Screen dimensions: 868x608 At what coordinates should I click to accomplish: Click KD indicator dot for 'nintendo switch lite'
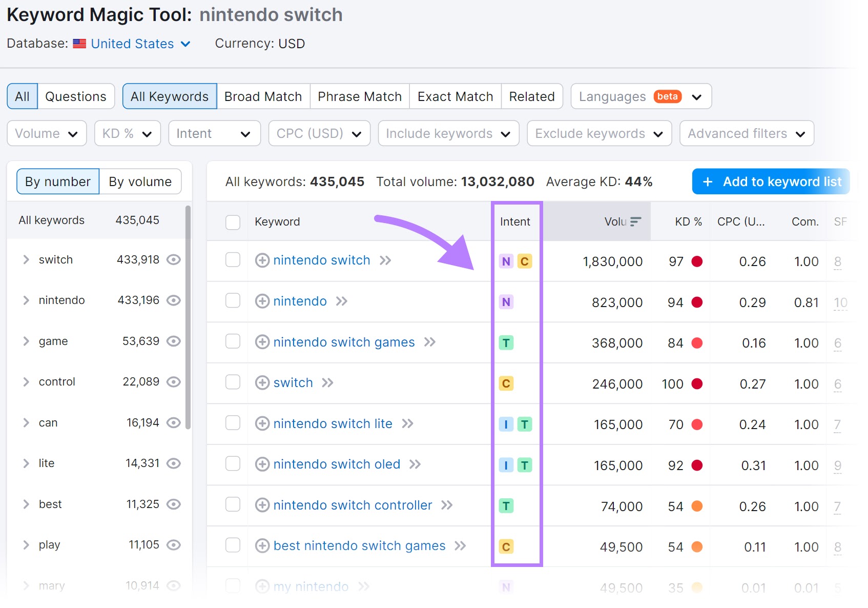[x=697, y=424]
